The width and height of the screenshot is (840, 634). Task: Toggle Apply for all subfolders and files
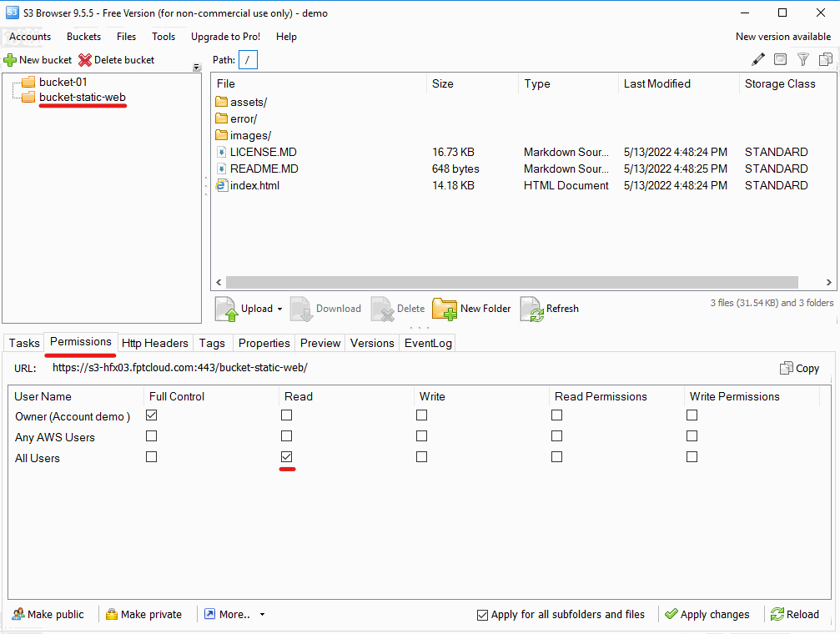coord(483,615)
